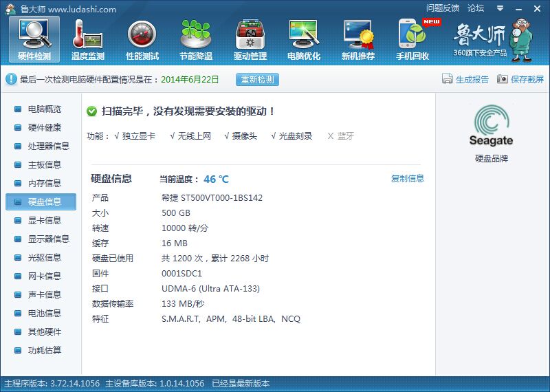Open 功耗估算 power estimate in the sidebar

44,351
